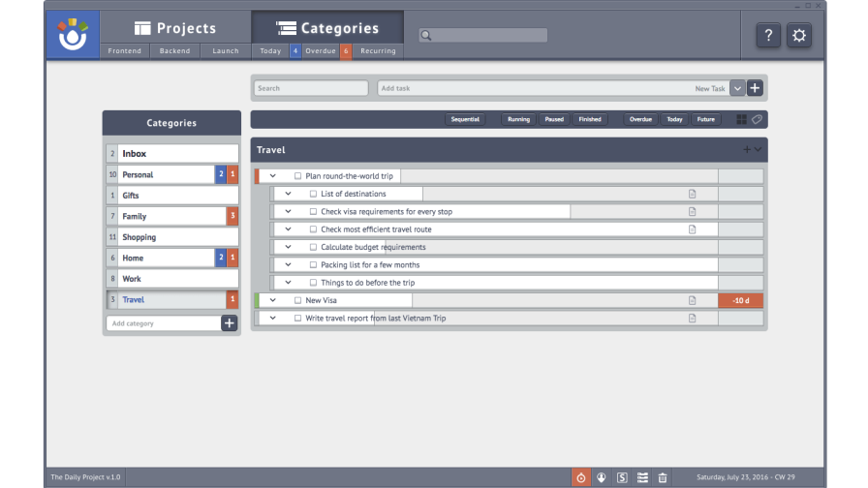Screen dimensions: 868x488
Task: Expand List of destinations chevron
Action: pos(288,194)
